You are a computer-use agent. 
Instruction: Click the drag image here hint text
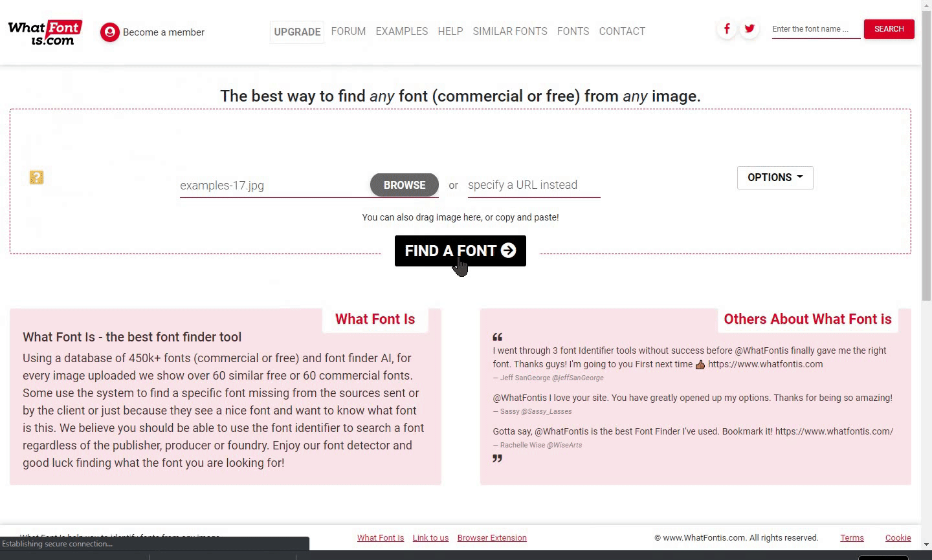[460, 217]
